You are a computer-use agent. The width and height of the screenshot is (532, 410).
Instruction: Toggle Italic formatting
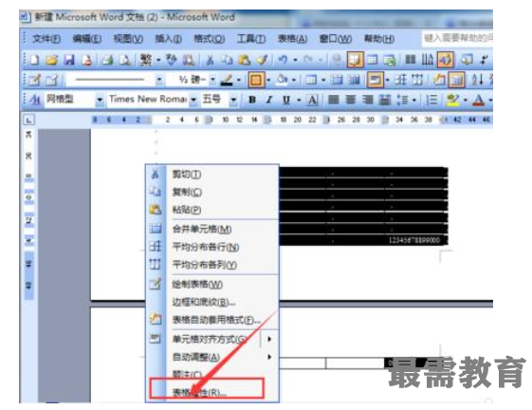point(269,100)
